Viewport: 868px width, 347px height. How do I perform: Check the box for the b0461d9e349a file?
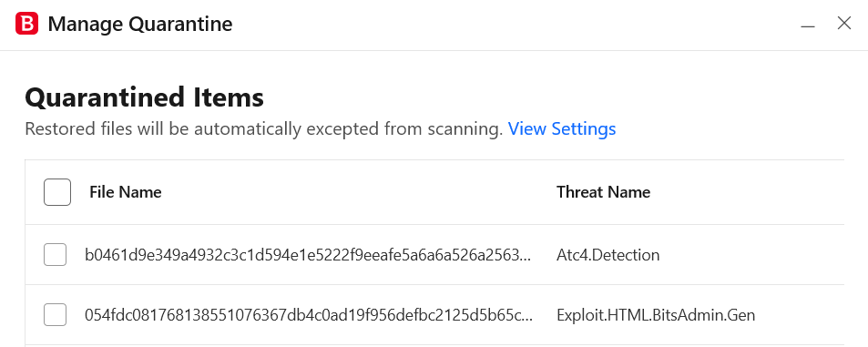point(55,255)
